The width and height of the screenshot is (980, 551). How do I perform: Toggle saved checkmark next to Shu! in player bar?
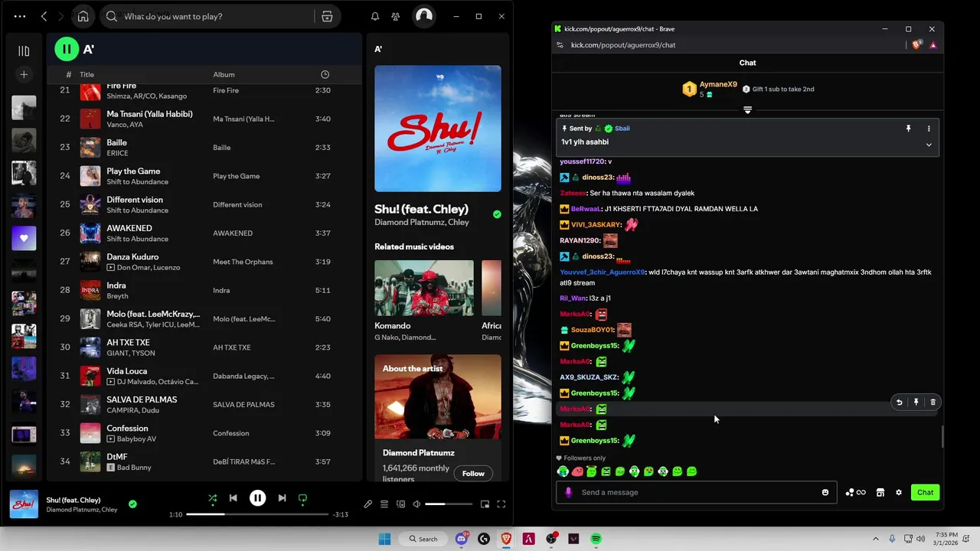coord(132,504)
